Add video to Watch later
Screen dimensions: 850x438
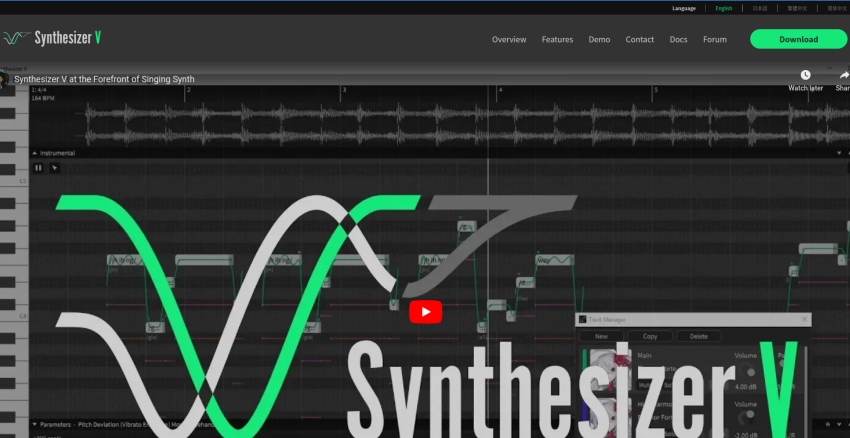pyautogui.click(x=806, y=80)
